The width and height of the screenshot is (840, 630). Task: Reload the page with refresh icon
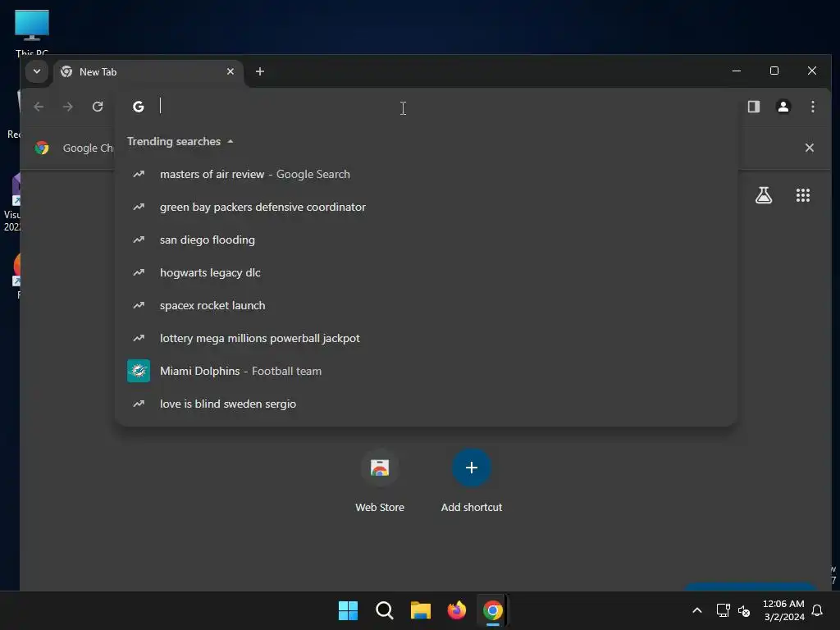(98, 107)
